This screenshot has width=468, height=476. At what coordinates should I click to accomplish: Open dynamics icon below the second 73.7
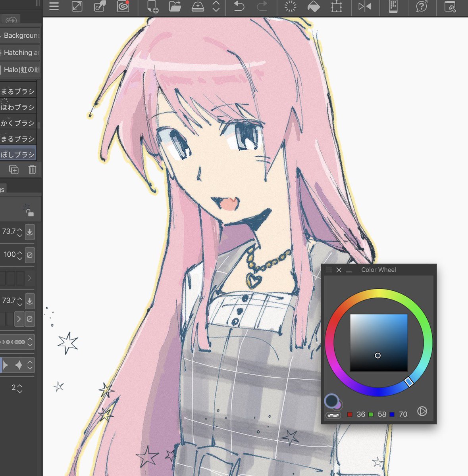point(30,319)
